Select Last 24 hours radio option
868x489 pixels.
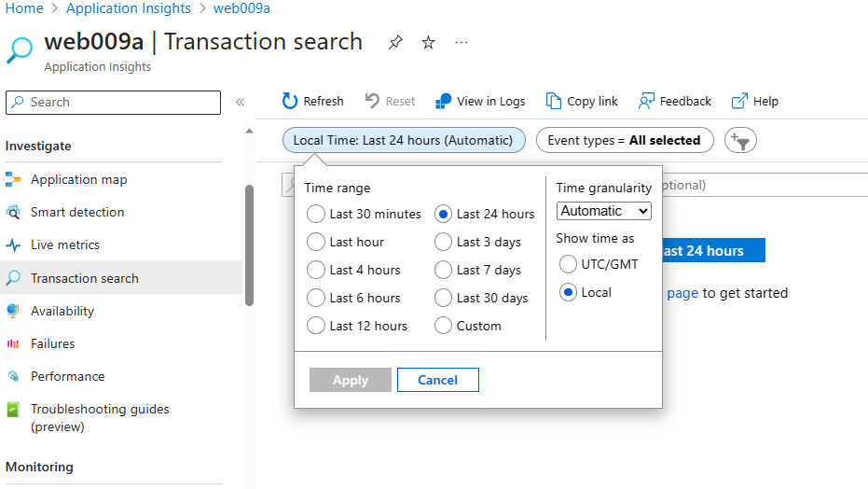[443, 214]
